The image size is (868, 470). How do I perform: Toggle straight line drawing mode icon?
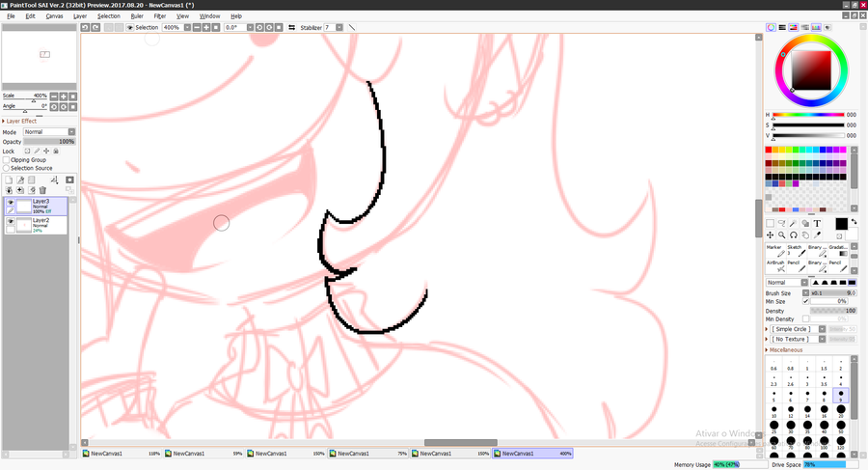click(351, 27)
